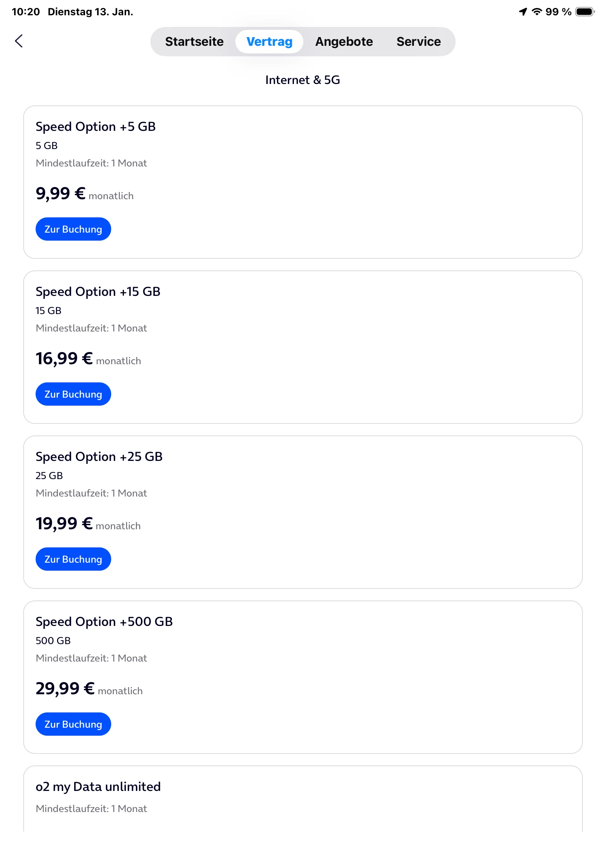Select the Vertrag tab
This screenshot has width=606, height=868.
tap(269, 41)
